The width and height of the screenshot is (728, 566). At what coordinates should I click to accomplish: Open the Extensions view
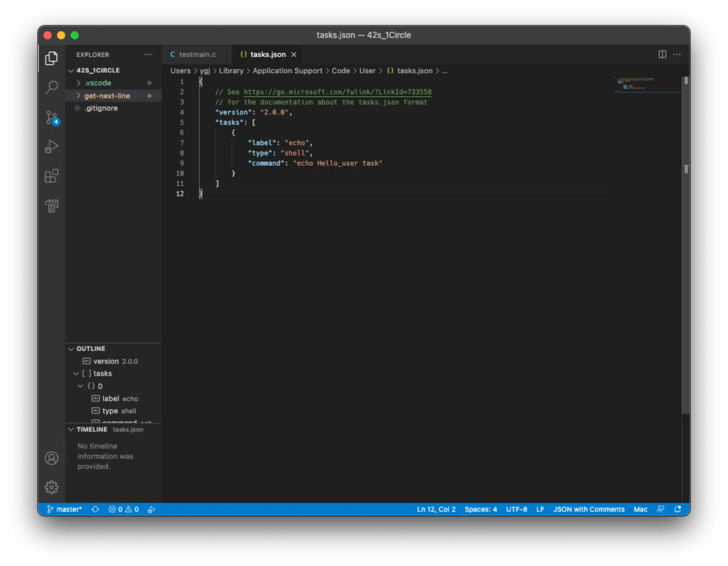[52, 176]
